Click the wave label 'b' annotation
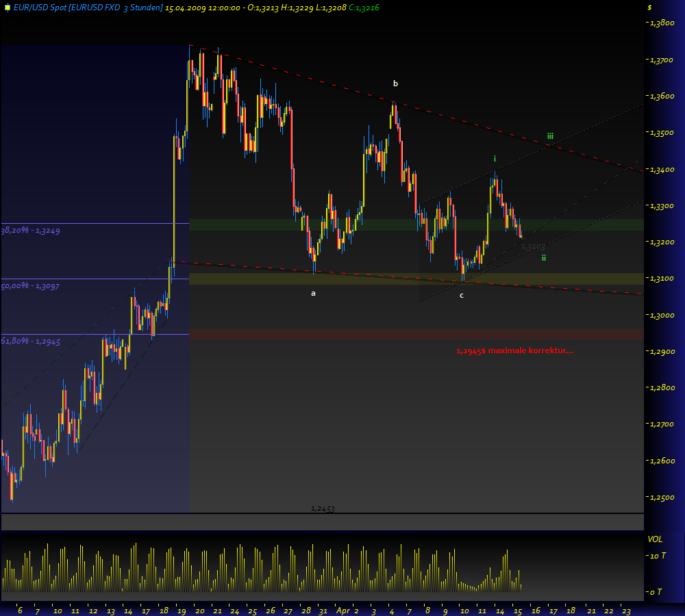This screenshot has width=685, height=616. coord(395,83)
